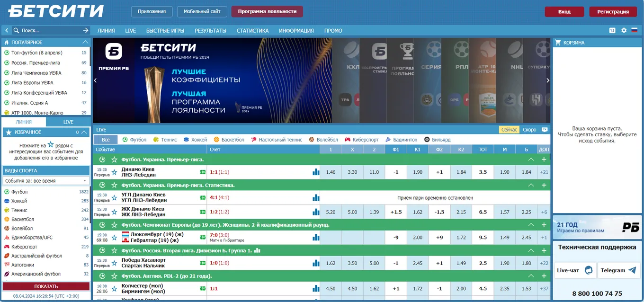
Task: Collapse the Россия. Вторая лига group
Action: coord(531,250)
